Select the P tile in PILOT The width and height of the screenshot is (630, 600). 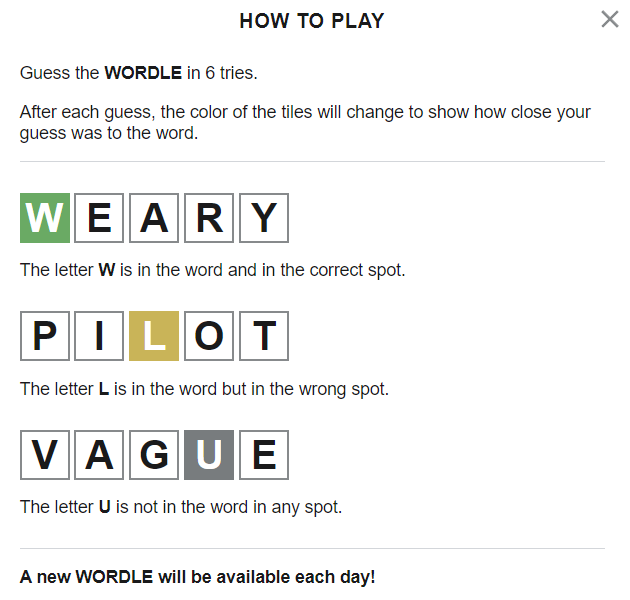(x=45, y=336)
